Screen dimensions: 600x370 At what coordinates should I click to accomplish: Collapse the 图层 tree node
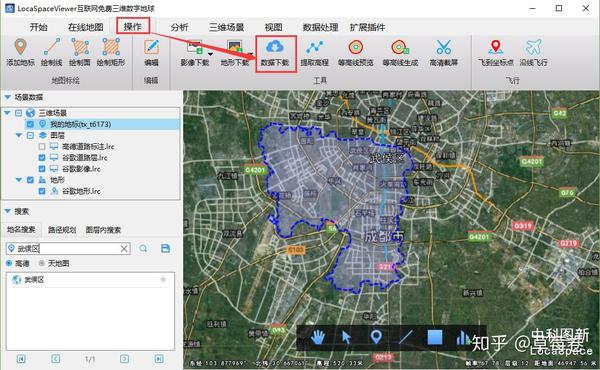[19, 135]
